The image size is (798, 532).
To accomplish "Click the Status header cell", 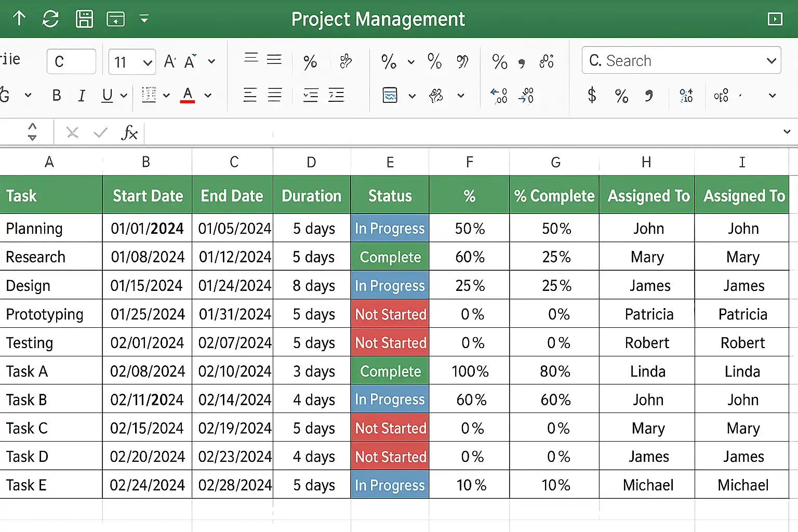I will pos(390,195).
